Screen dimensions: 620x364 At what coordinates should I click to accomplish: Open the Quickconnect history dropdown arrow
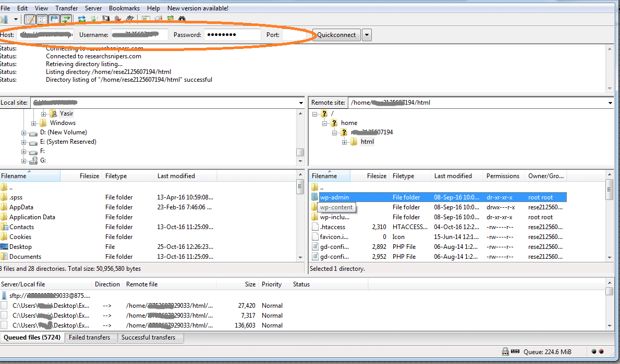click(x=367, y=35)
